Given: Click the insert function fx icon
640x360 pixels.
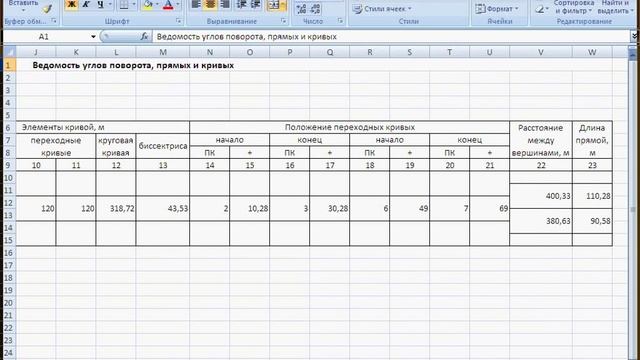Looking at the screenshot, I should coord(144,36).
